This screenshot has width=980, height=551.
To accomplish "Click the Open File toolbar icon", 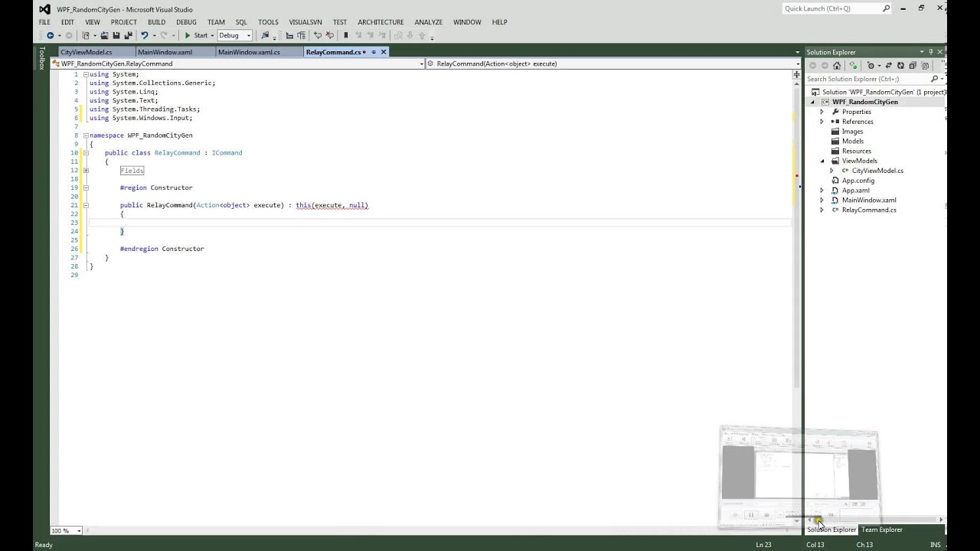I will [x=105, y=35].
